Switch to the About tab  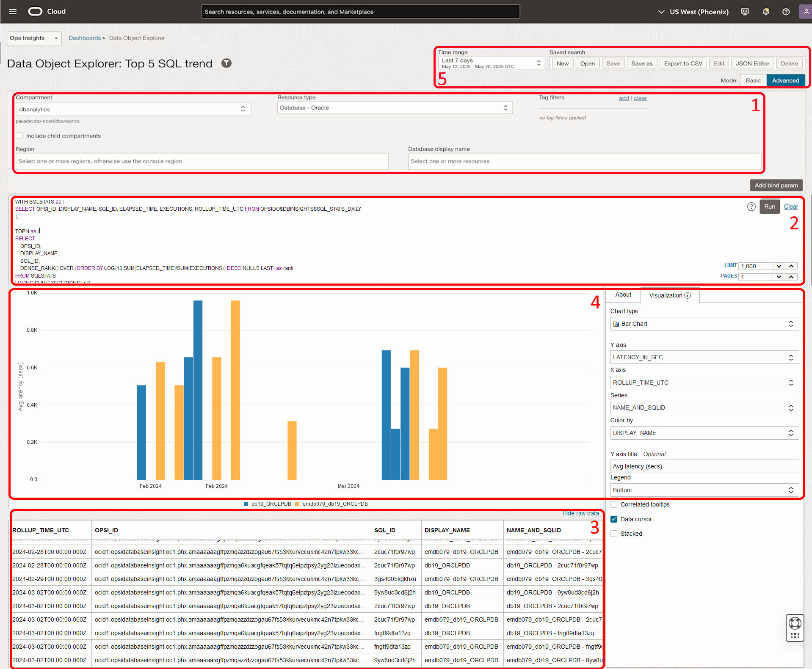(623, 295)
